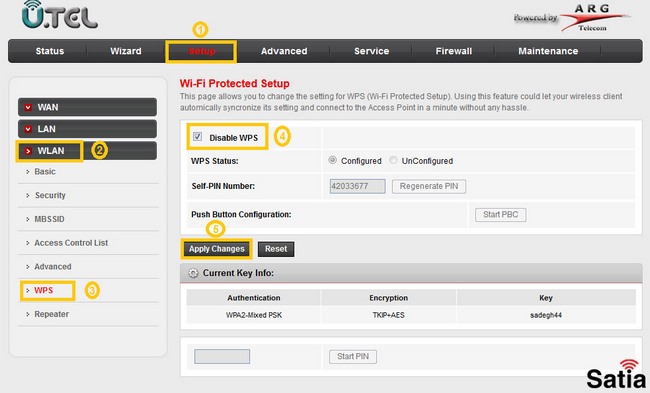The height and width of the screenshot is (393, 650).
Task: Click the red arrow icon beside WAN
Action: click(x=28, y=107)
